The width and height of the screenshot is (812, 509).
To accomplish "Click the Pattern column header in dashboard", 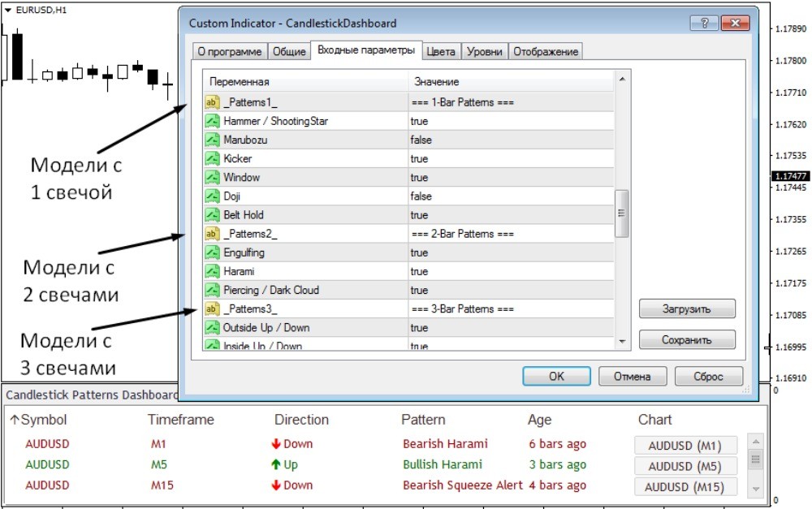I will tap(423, 420).
